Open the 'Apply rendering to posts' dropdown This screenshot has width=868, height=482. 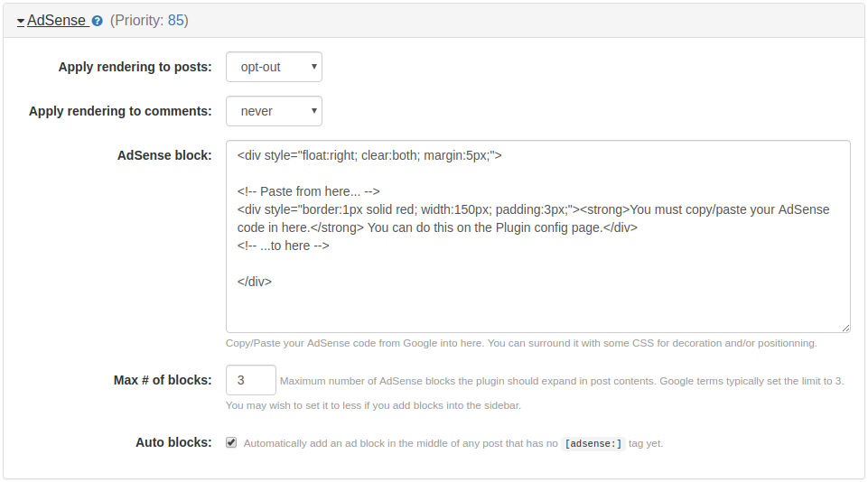coord(274,67)
